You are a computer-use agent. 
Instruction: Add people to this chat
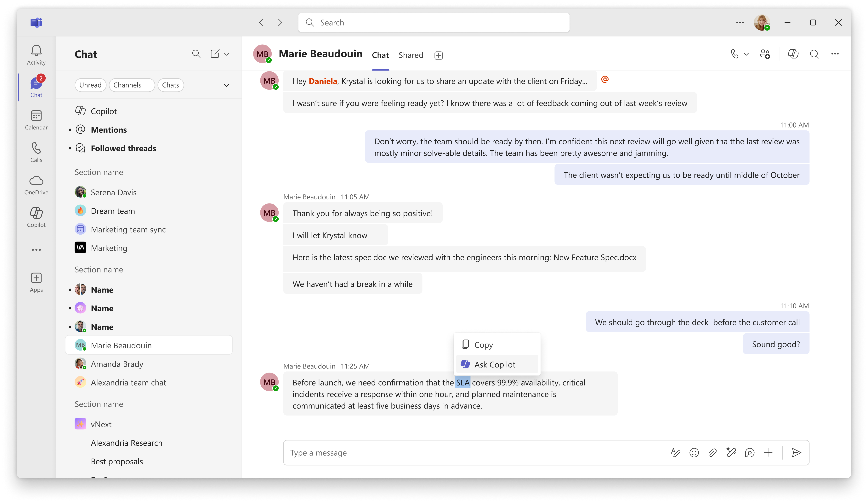765,54
